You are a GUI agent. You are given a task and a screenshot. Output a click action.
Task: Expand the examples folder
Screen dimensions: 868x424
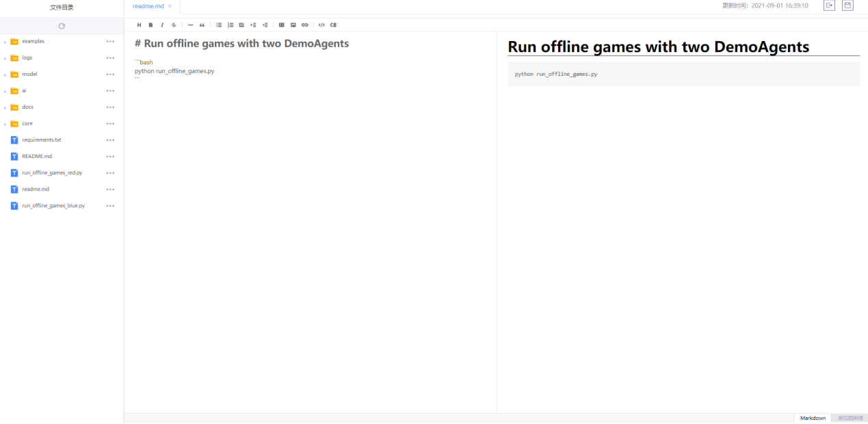[x=5, y=42]
